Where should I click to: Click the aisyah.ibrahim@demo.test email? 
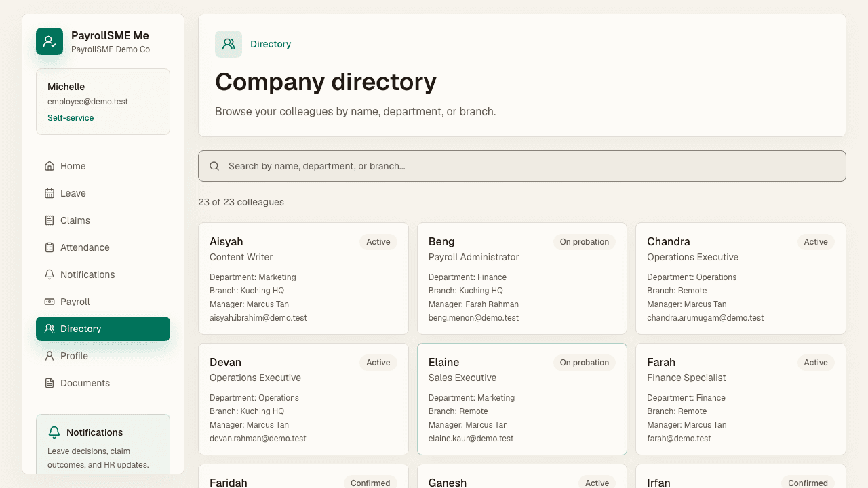click(x=258, y=318)
